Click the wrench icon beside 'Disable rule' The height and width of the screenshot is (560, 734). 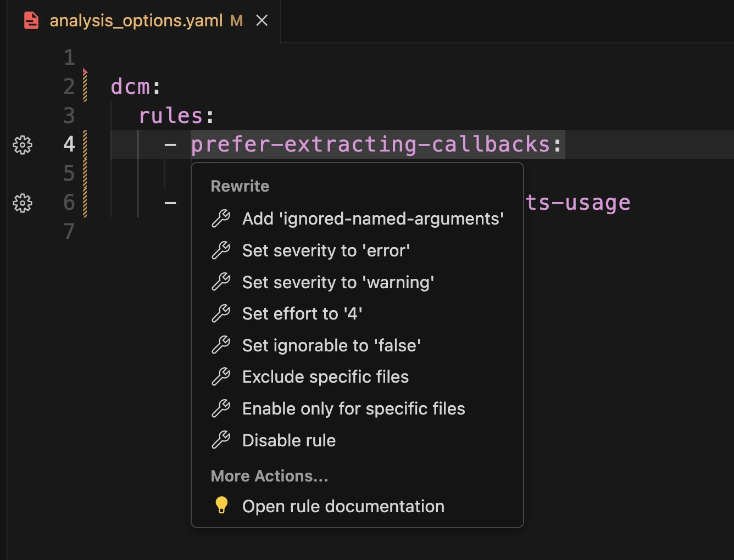[221, 440]
